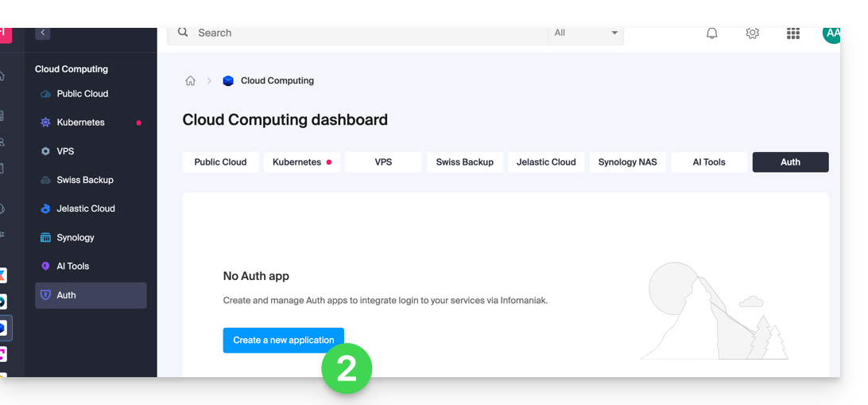Click the Public Cloud cloud icon in sidebar
The height and width of the screenshot is (405, 868).
coord(46,94)
